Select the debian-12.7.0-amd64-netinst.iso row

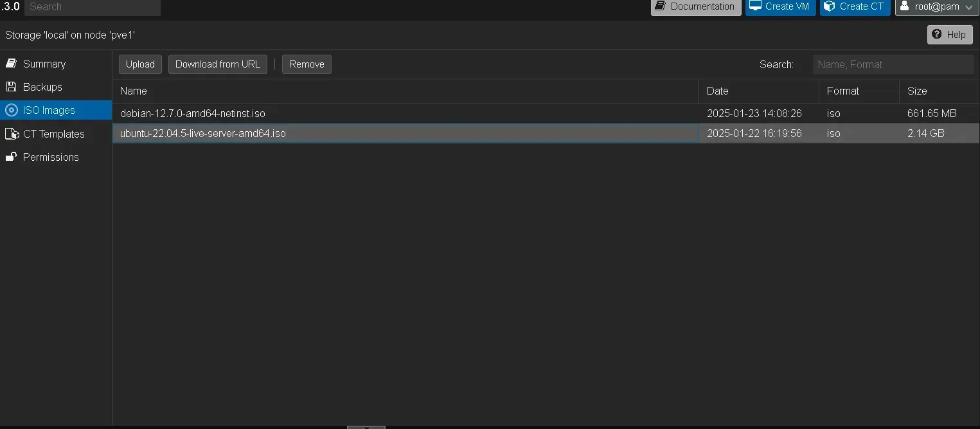pos(405,113)
